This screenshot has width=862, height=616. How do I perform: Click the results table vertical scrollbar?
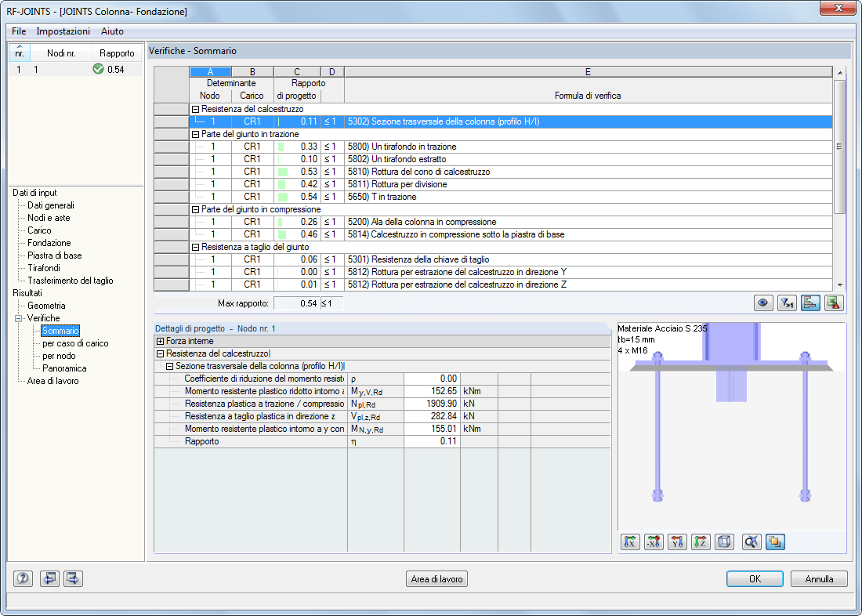click(x=839, y=178)
